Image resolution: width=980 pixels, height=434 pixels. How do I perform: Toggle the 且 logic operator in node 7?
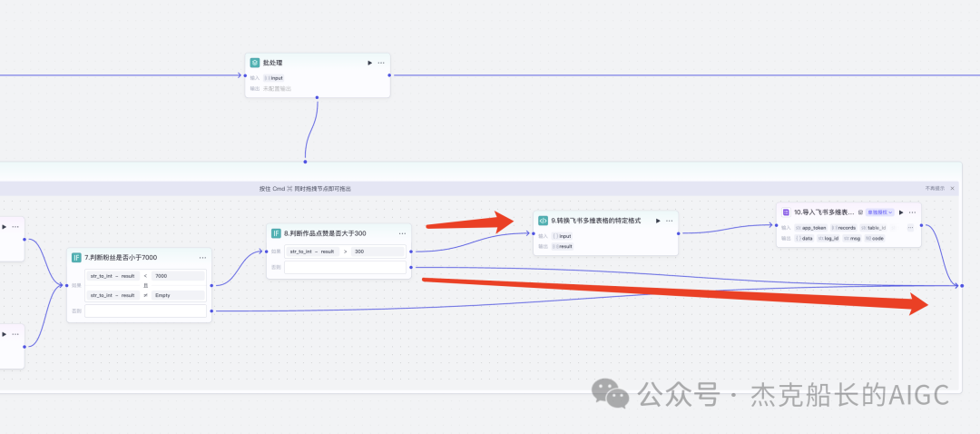click(145, 285)
